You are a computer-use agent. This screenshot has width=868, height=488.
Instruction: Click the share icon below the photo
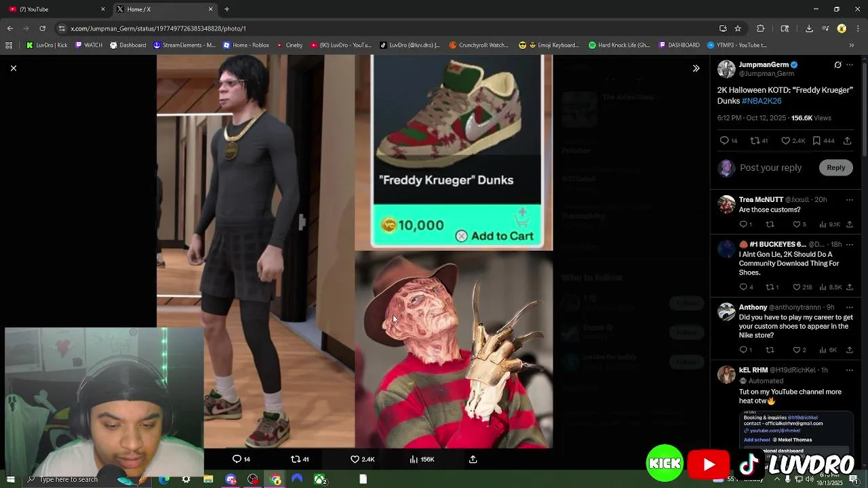[473, 459]
